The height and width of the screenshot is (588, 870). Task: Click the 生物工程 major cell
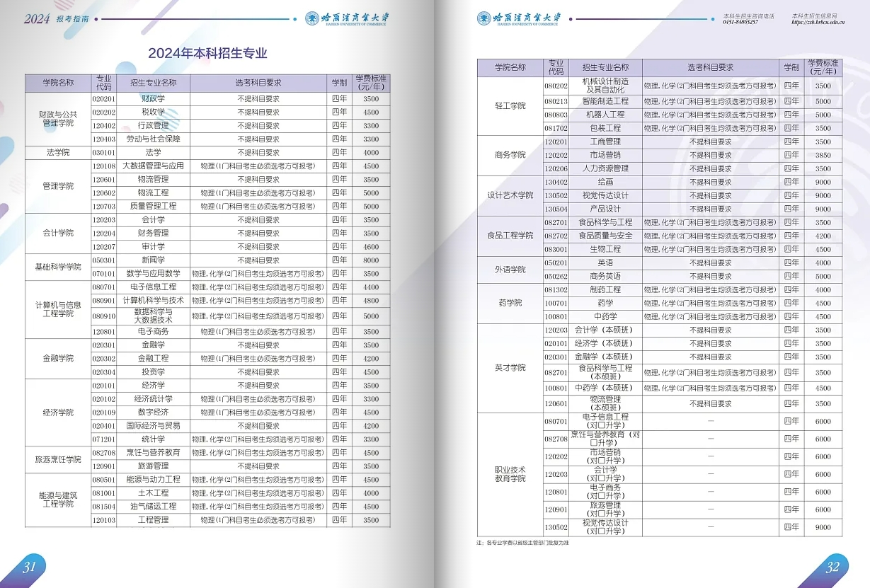point(605,249)
